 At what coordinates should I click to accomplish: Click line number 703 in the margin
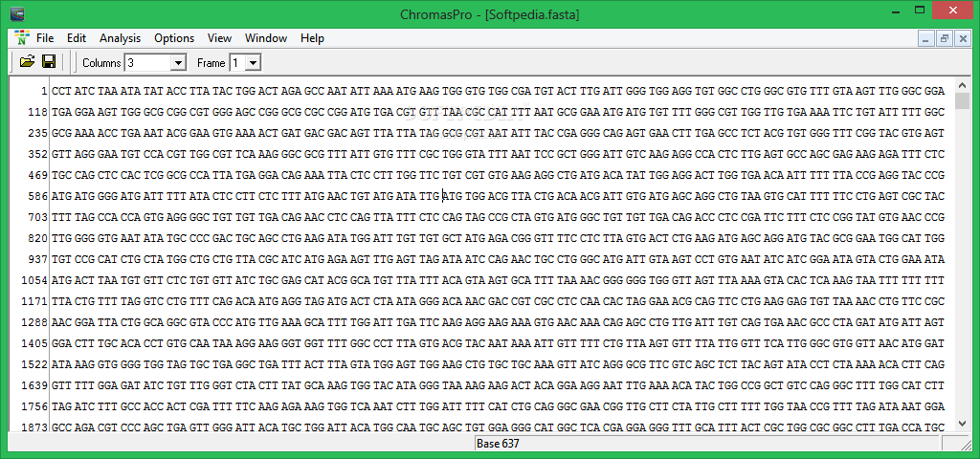point(38,217)
